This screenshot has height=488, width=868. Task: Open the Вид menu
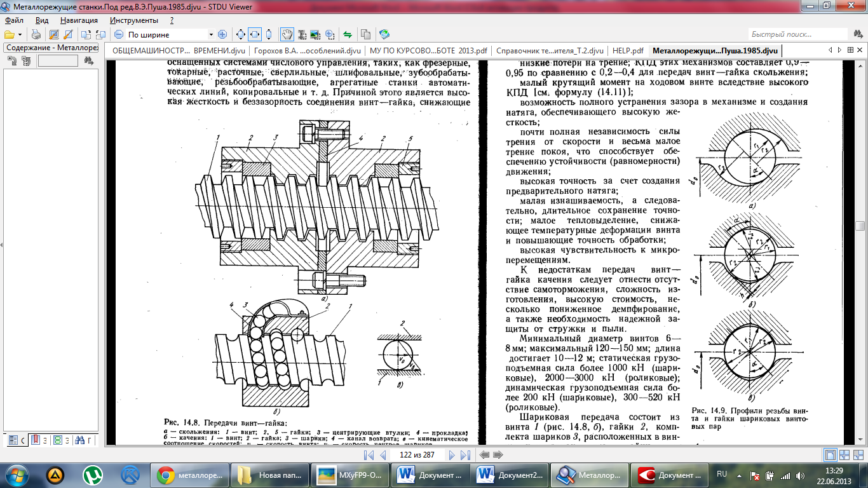coord(42,20)
